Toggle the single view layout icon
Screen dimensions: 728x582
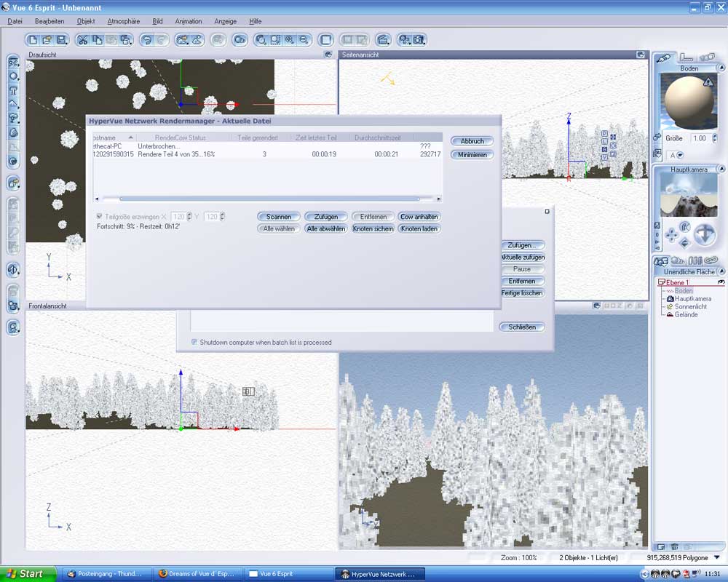coord(325,41)
